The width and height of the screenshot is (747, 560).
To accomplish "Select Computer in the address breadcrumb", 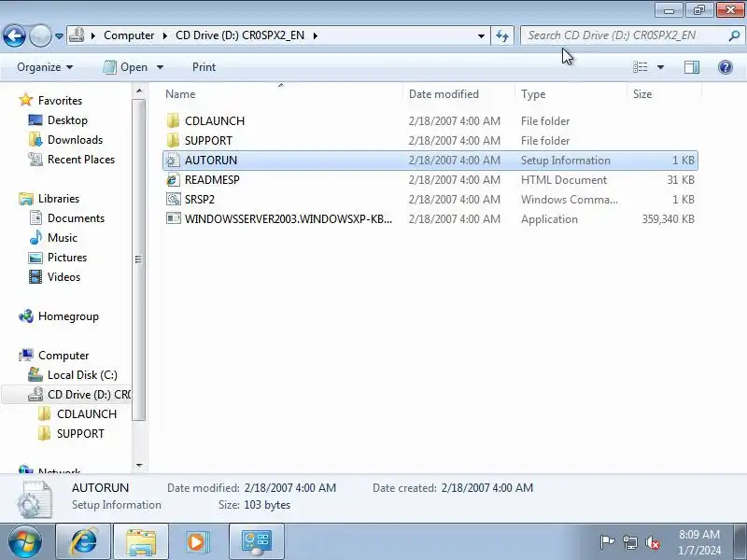I will pyautogui.click(x=129, y=35).
